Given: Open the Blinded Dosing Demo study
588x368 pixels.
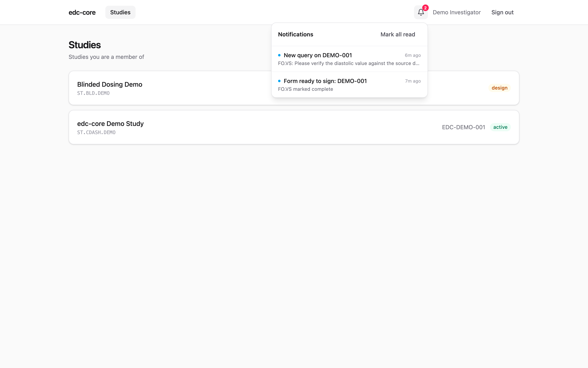Looking at the screenshot, I should pos(294,88).
